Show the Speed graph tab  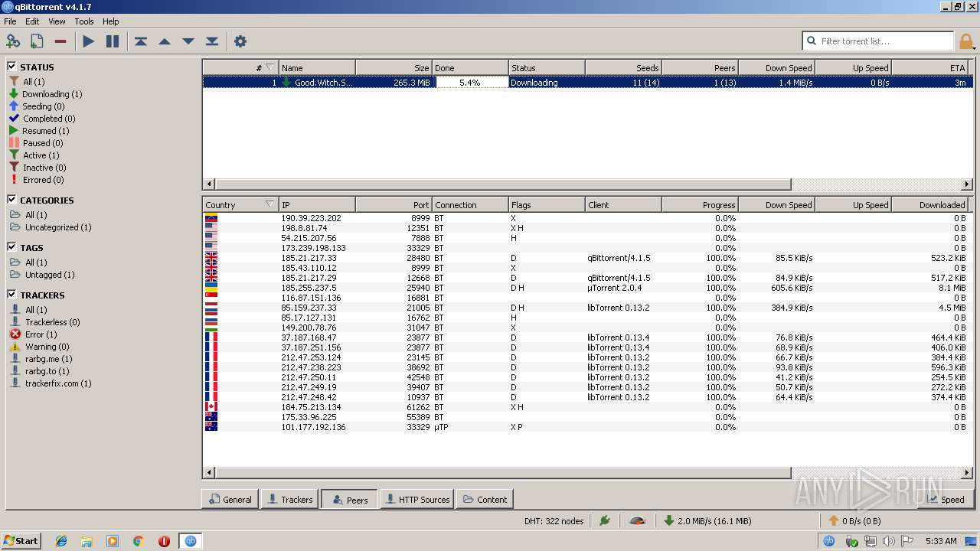(946, 499)
